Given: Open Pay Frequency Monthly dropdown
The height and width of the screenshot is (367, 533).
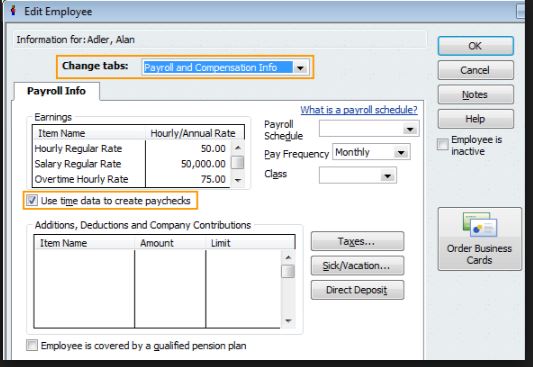Looking at the screenshot, I should (401, 152).
